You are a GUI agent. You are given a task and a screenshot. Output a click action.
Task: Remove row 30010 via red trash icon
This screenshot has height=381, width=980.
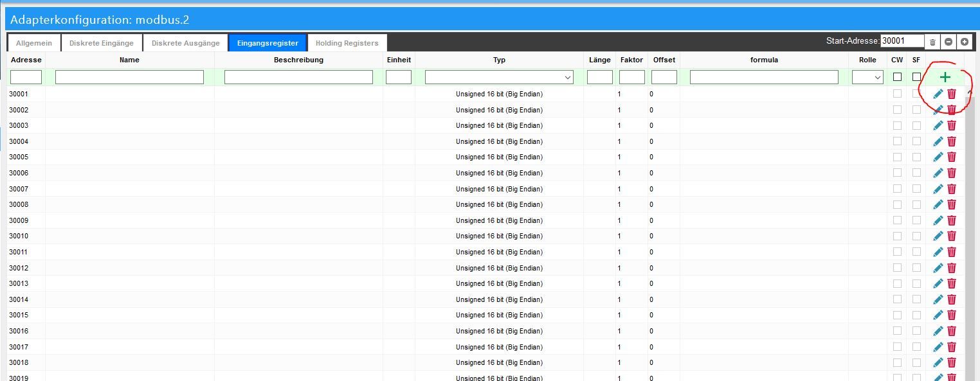(952, 236)
